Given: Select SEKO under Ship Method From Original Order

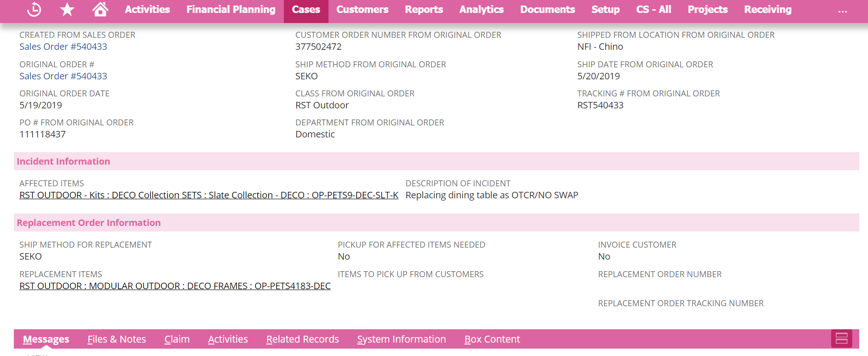Looking at the screenshot, I should point(306,76).
